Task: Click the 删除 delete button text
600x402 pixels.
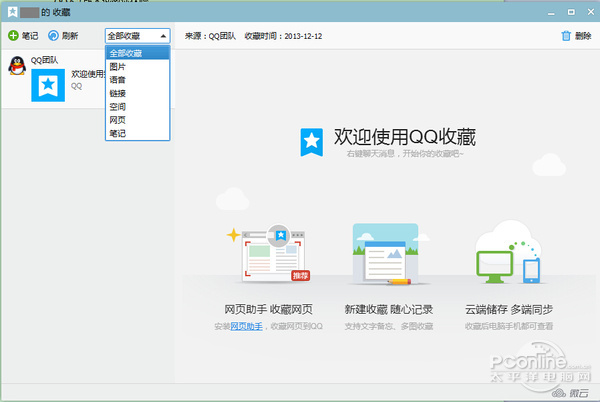Action: (x=583, y=36)
